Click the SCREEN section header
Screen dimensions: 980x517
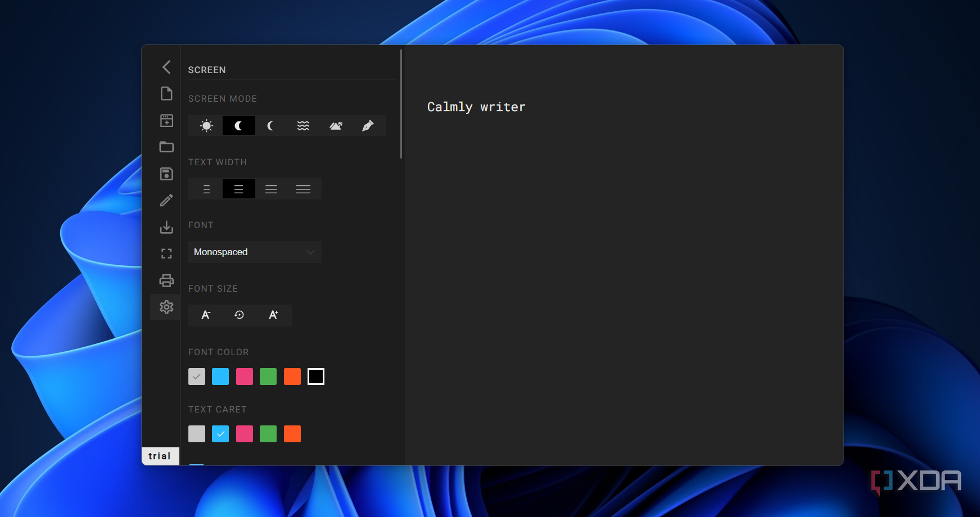[x=207, y=70]
